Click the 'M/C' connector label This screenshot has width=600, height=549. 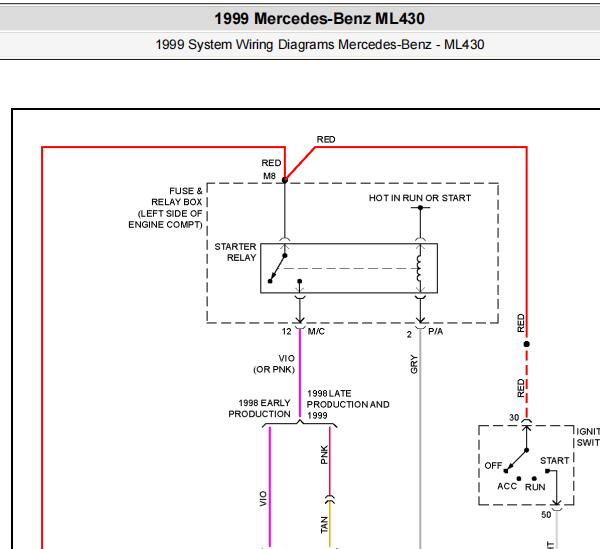(x=316, y=331)
